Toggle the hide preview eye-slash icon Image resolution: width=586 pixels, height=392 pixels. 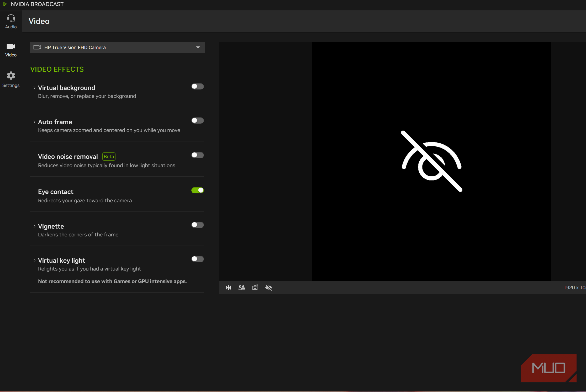click(269, 288)
